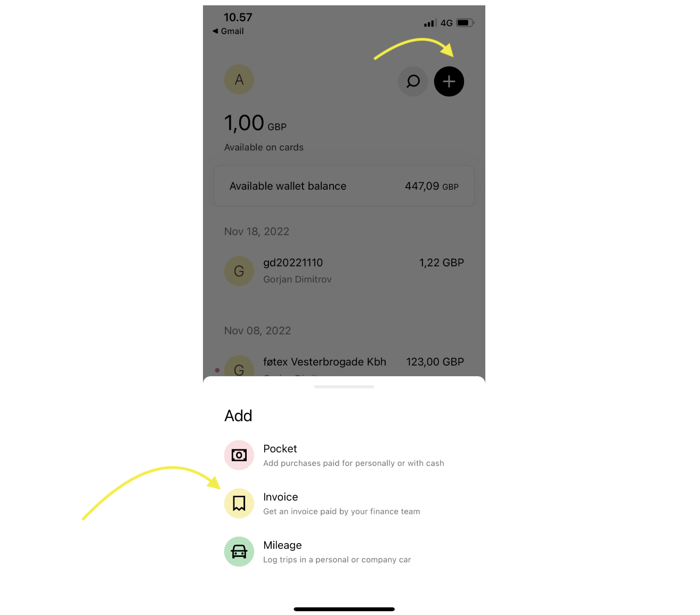Tap the black plus add button
This screenshot has width=700, height=615.
pyautogui.click(x=449, y=82)
